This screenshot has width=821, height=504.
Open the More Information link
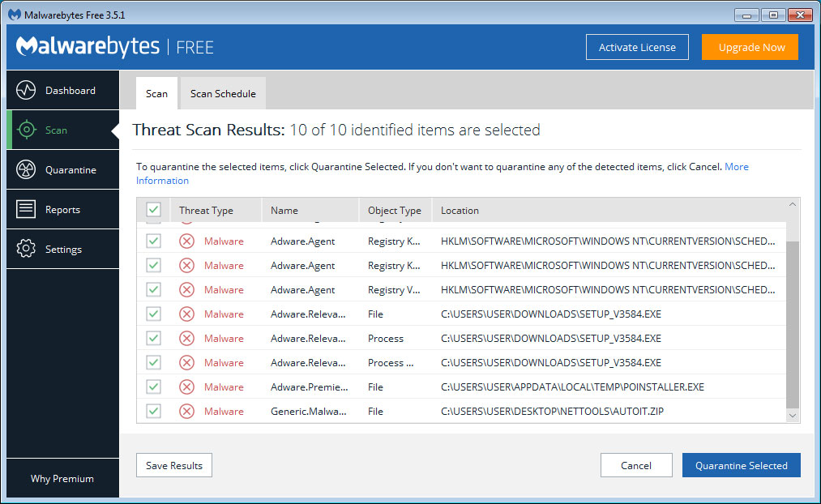[x=736, y=166]
